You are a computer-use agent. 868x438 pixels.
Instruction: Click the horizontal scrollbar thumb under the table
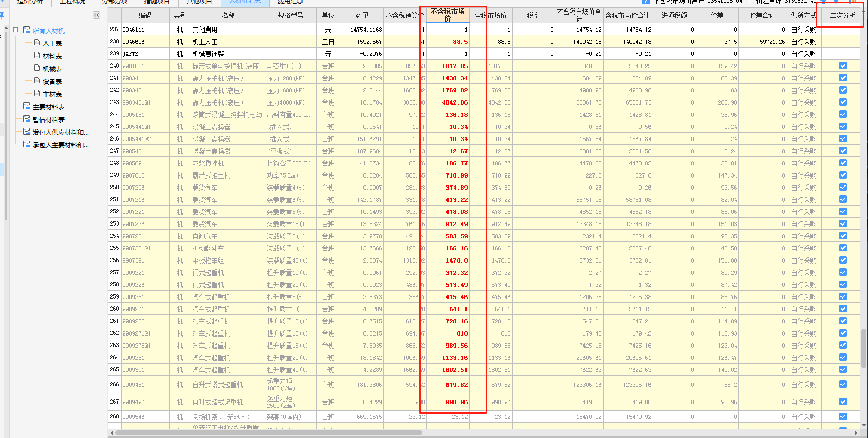tap(269, 433)
